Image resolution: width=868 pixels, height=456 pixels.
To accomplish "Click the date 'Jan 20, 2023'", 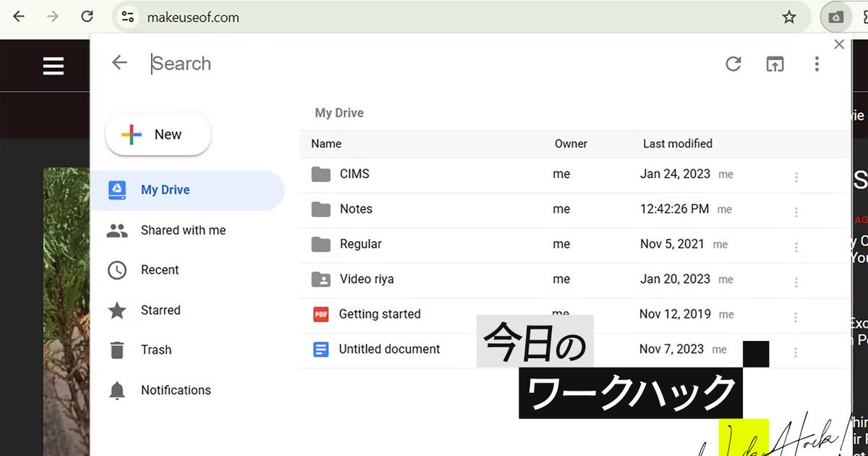I will [676, 279].
